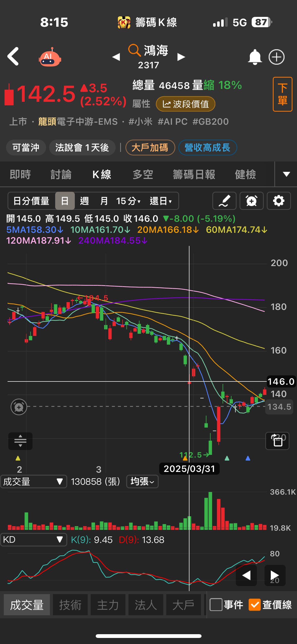297x644 pixels.
Task: Tap the orange event triangle marker
Action: coord(185,458)
